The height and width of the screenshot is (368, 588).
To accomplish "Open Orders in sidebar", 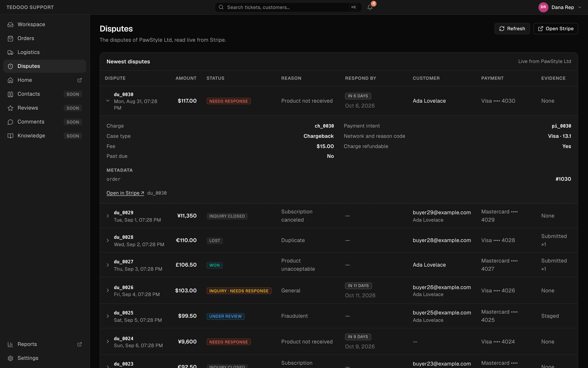I will click(x=45, y=38).
